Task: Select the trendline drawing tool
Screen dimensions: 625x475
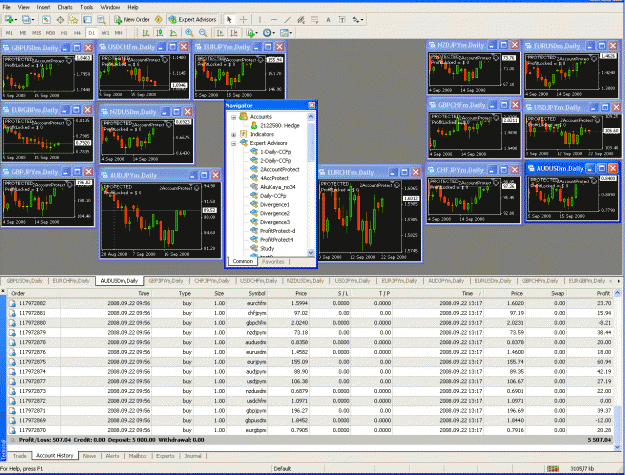Action: [287, 20]
